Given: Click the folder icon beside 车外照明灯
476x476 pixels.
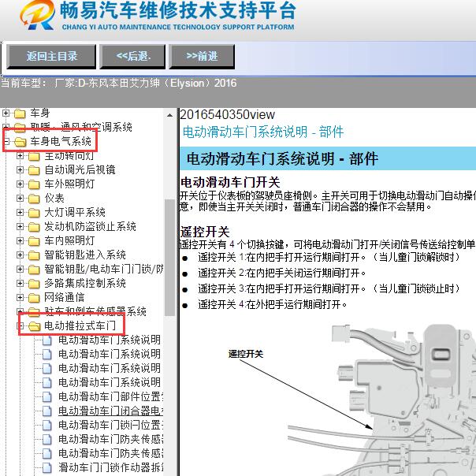Looking at the screenshot, I should (x=34, y=184).
